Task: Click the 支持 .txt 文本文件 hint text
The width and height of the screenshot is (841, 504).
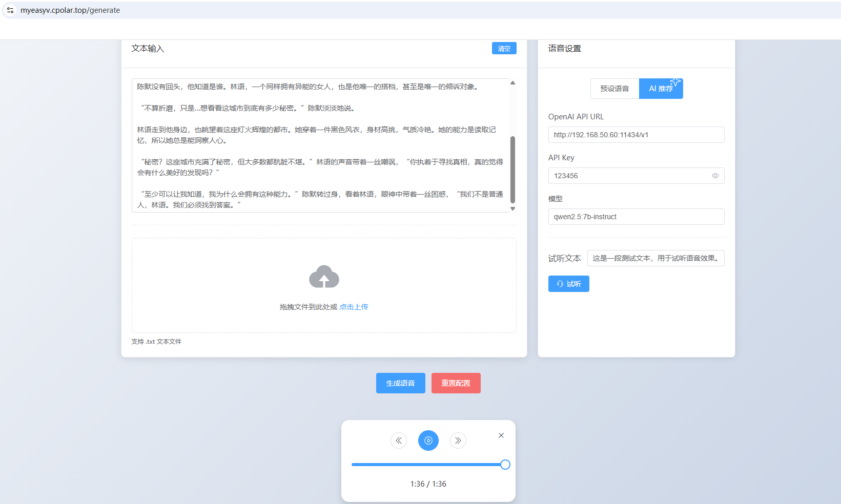Action: [x=156, y=342]
